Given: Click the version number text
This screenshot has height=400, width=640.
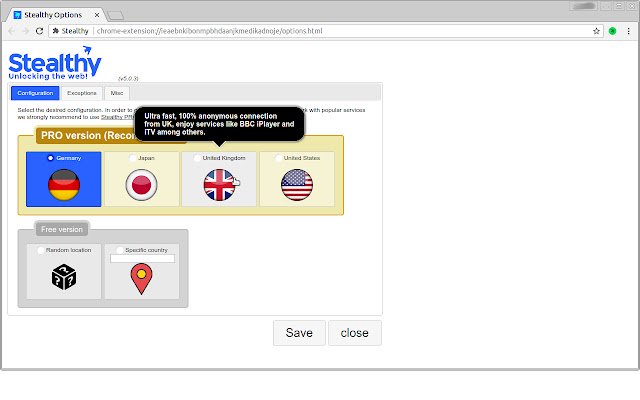Looking at the screenshot, I should click(x=128, y=78).
